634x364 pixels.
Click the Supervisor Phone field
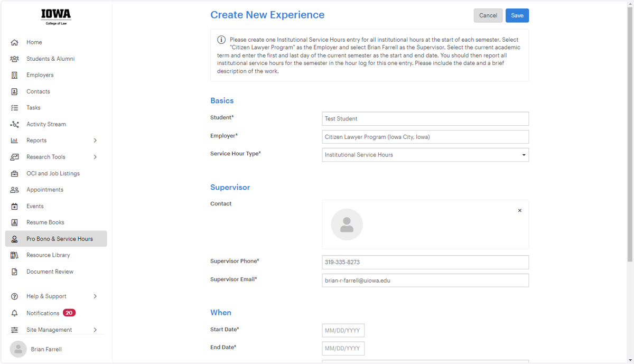pyautogui.click(x=425, y=262)
